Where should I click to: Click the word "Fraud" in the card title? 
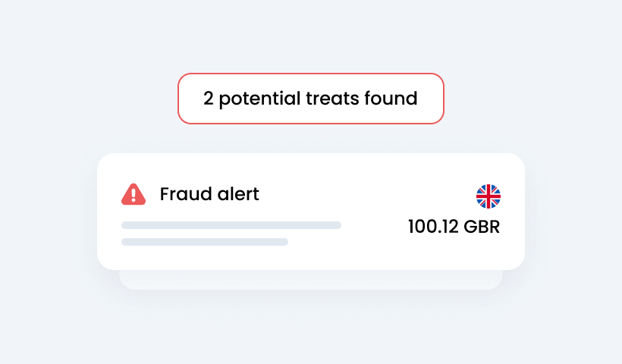coord(182,194)
